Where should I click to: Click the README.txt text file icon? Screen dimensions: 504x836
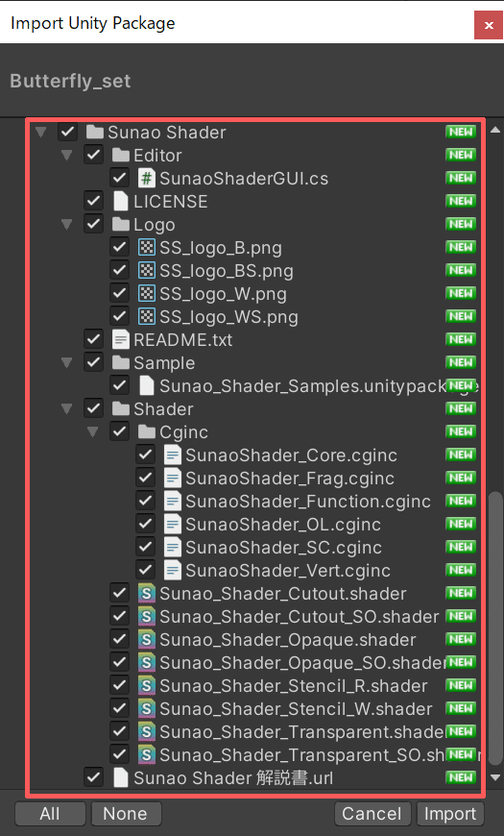[121, 339]
